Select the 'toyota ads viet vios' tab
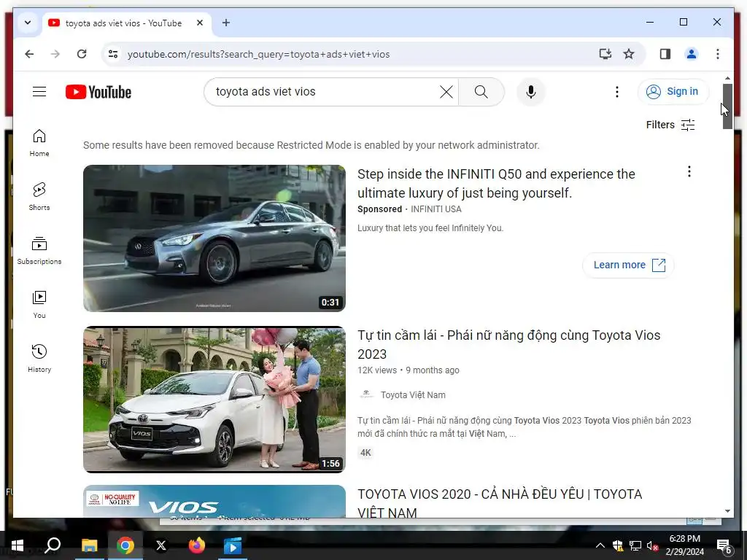The image size is (747, 560). coord(124,23)
